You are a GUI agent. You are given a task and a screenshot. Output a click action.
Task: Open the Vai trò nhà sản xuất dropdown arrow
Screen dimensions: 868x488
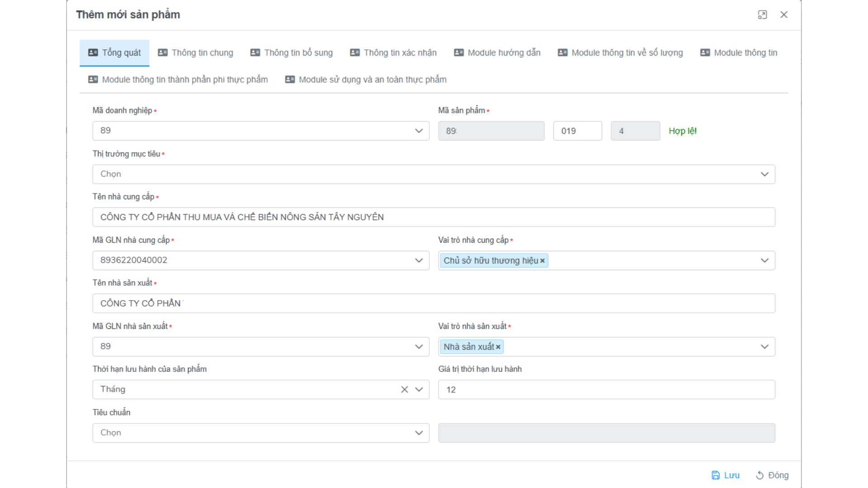764,347
